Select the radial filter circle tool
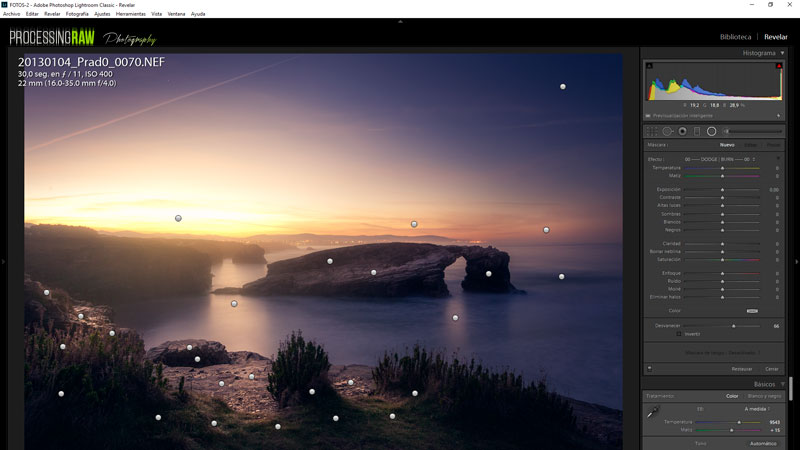 click(x=712, y=131)
